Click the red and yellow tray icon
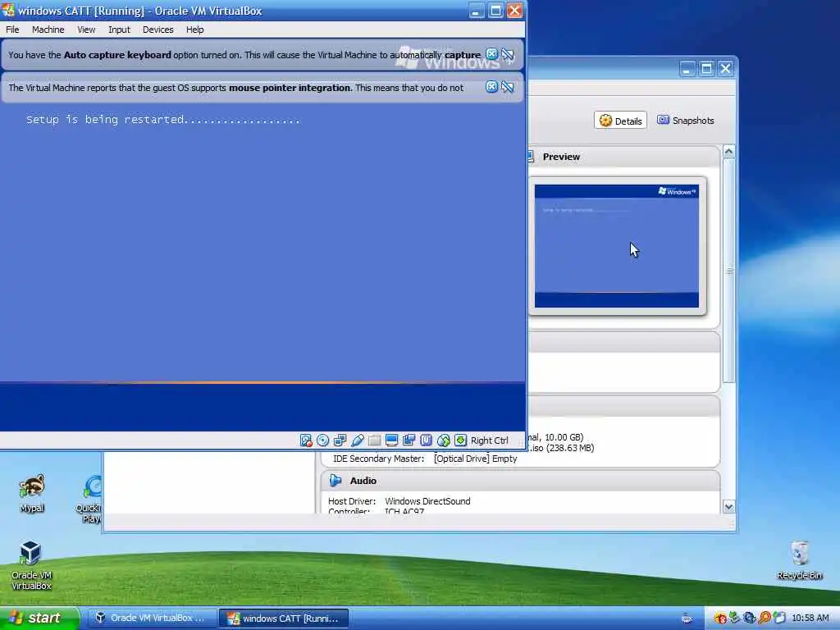The height and width of the screenshot is (630, 840). coord(720,619)
